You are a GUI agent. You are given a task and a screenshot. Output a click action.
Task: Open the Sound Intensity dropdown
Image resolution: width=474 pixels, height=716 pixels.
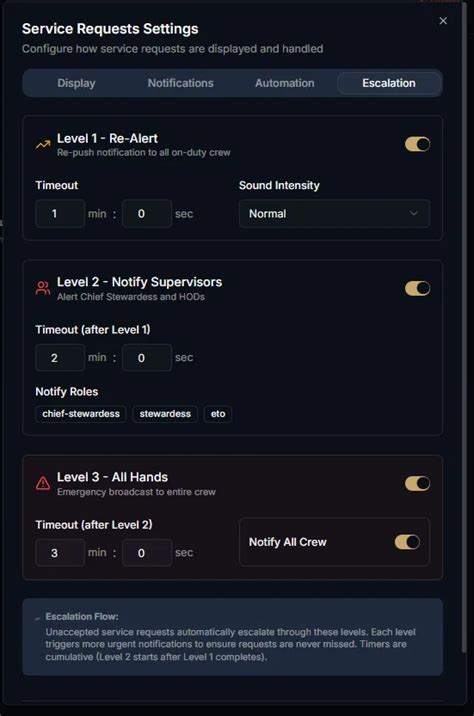[x=334, y=213]
